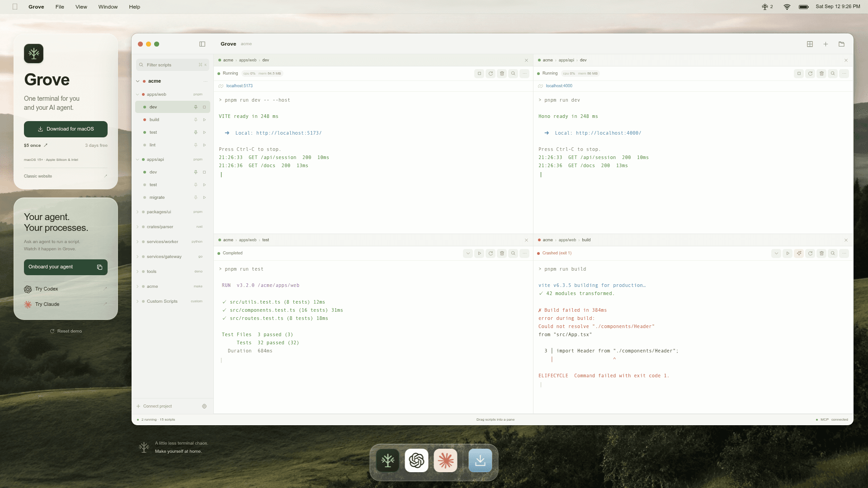
Task: Click Download for macOS
Action: point(66,129)
